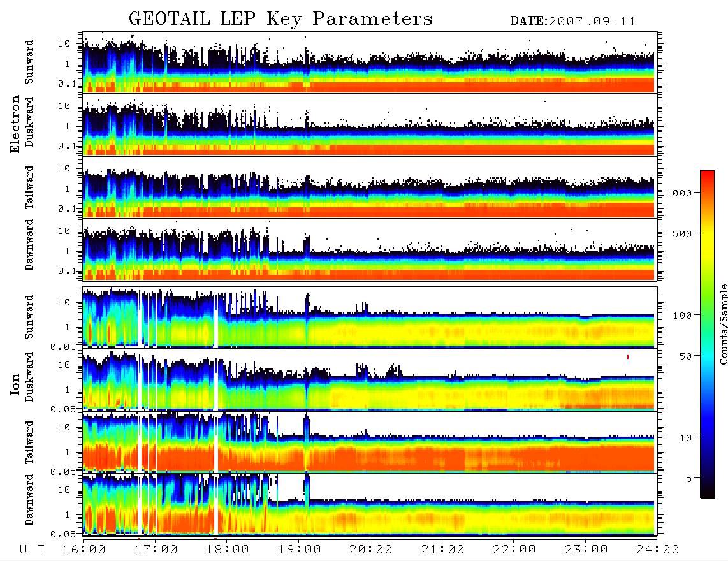
Task: Click the "100" colorbar scale label
Action: (x=682, y=316)
